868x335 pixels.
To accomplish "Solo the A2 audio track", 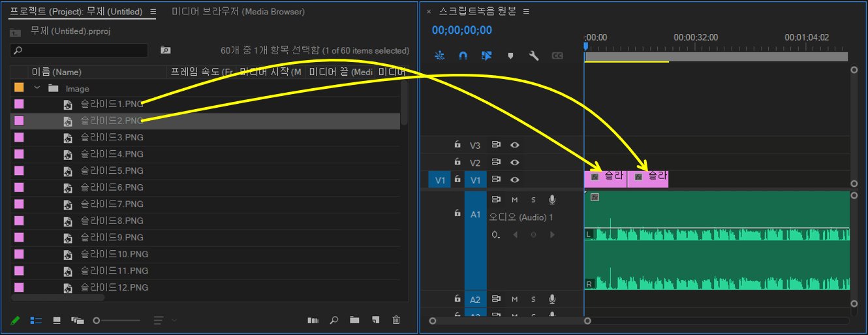I will click(x=533, y=299).
